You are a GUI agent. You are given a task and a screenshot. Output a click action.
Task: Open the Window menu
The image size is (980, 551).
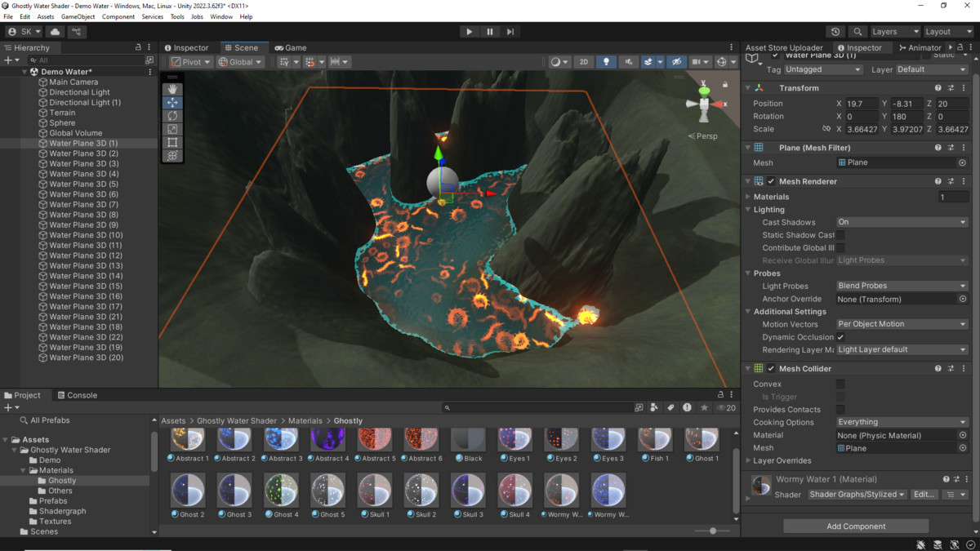(x=221, y=16)
